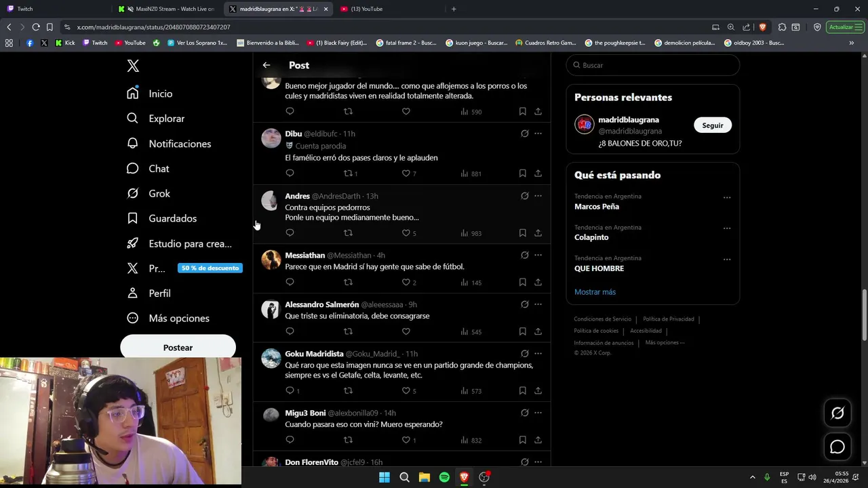
Task: Retweet Dibu's reply
Action: [348, 174]
